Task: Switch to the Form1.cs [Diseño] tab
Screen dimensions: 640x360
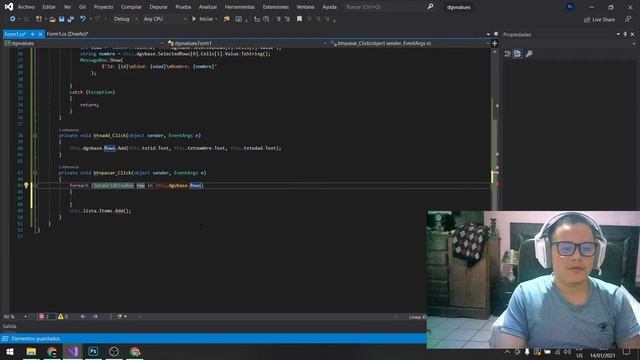Action: [x=67, y=34]
